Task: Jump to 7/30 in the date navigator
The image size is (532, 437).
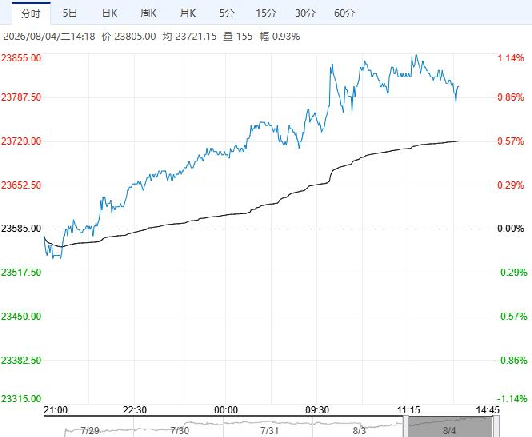Action: click(x=180, y=431)
